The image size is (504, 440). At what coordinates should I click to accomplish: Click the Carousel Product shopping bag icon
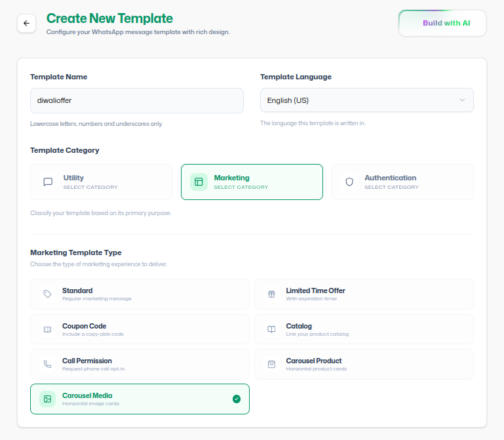click(271, 364)
